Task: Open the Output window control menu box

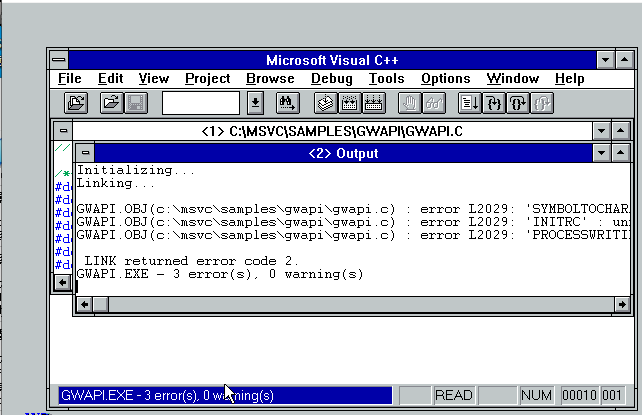Action: (85, 153)
